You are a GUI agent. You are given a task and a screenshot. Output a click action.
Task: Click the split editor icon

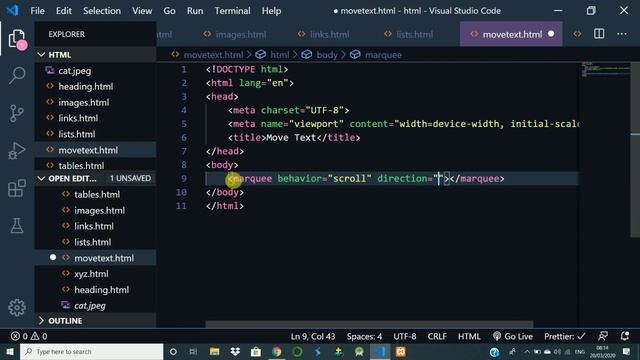599,34
